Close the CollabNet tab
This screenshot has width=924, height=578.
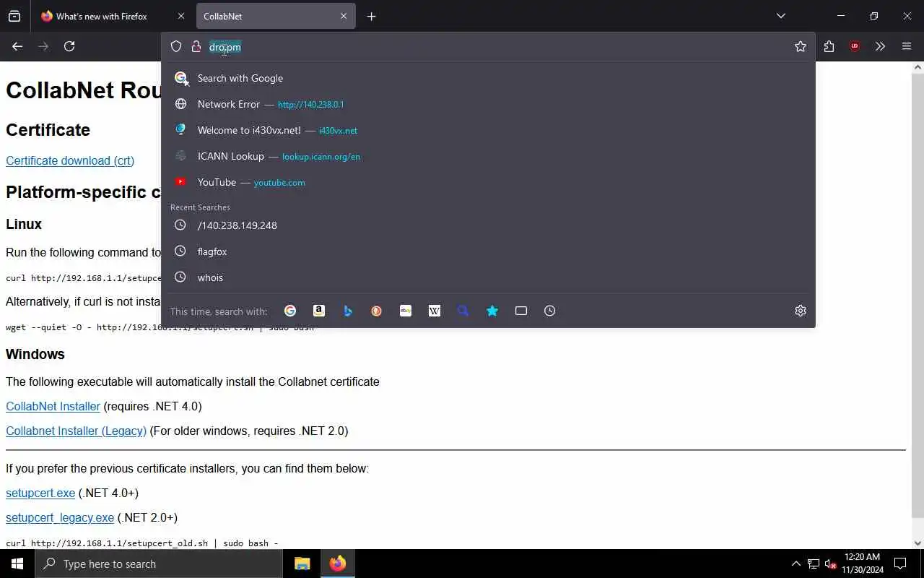coord(344,16)
